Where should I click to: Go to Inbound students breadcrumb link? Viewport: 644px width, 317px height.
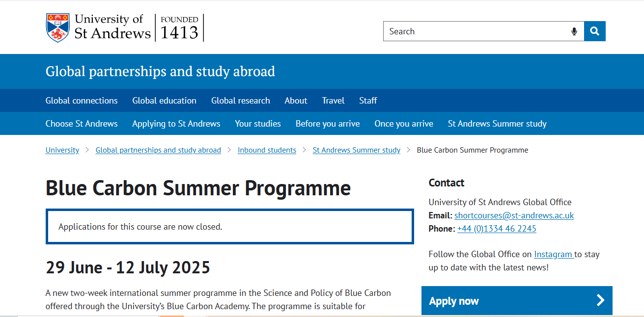[267, 150]
